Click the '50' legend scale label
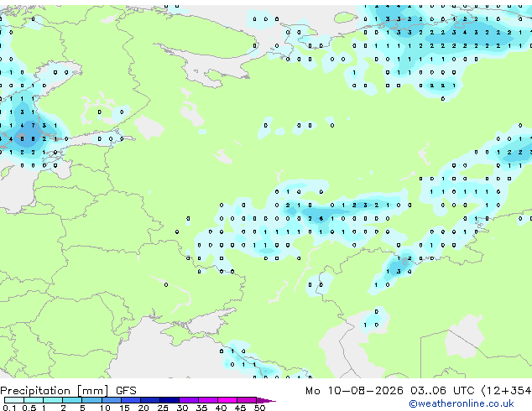This screenshot has width=532, height=411. click(259, 408)
